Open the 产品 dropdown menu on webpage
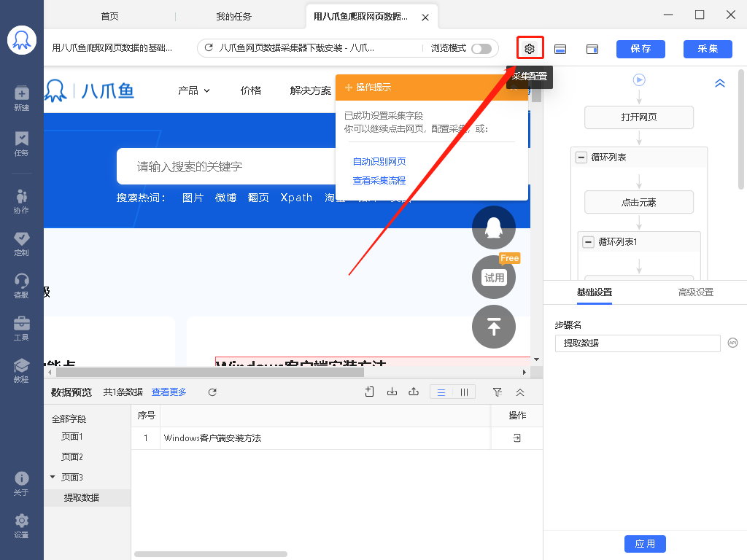 point(193,90)
